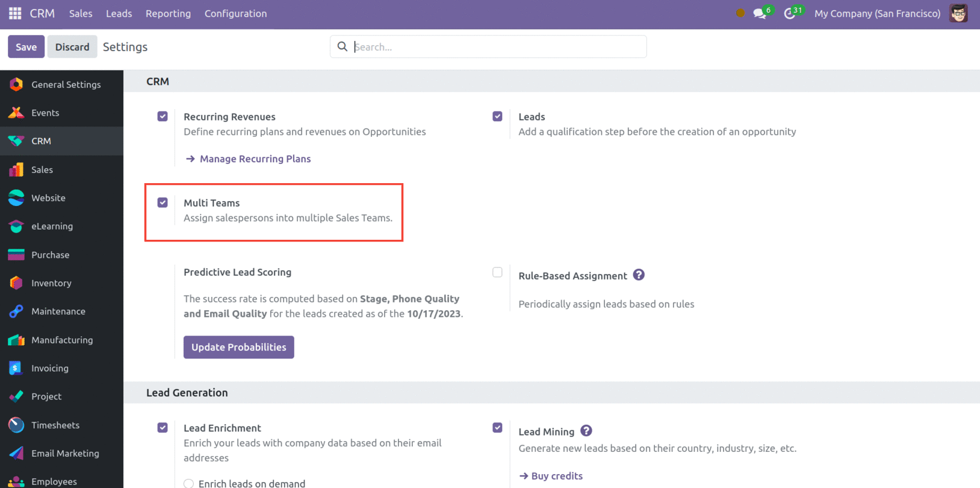
Task: Disable the Recurring Revenues checkbox
Action: tap(163, 116)
